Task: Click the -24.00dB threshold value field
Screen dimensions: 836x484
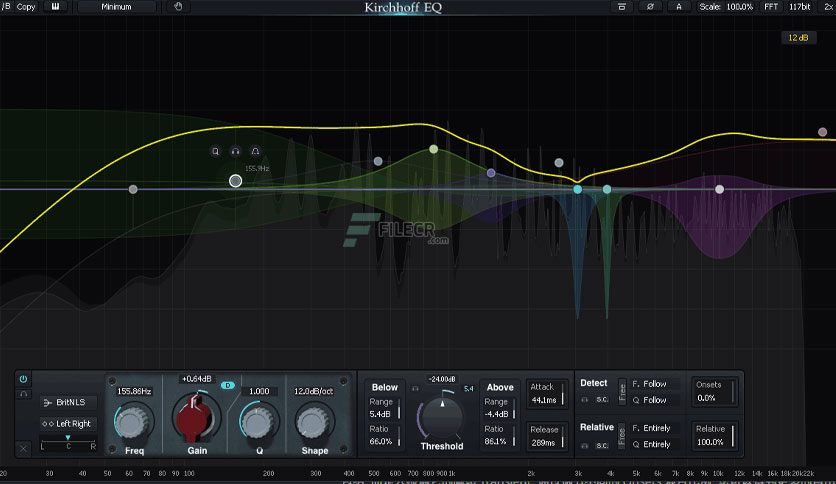Action: coord(442,379)
